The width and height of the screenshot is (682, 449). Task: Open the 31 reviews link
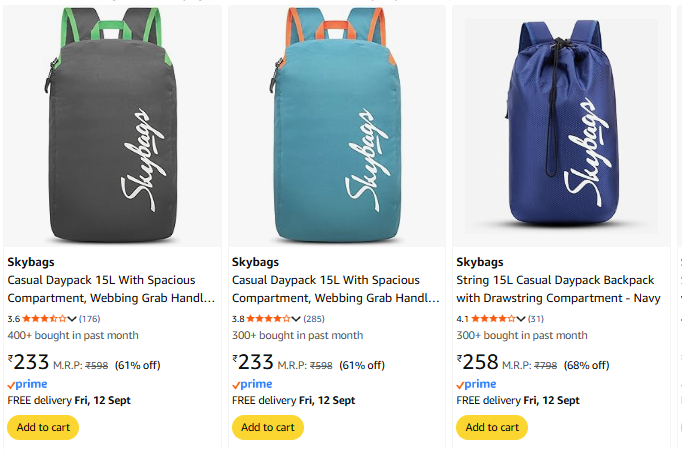535,319
